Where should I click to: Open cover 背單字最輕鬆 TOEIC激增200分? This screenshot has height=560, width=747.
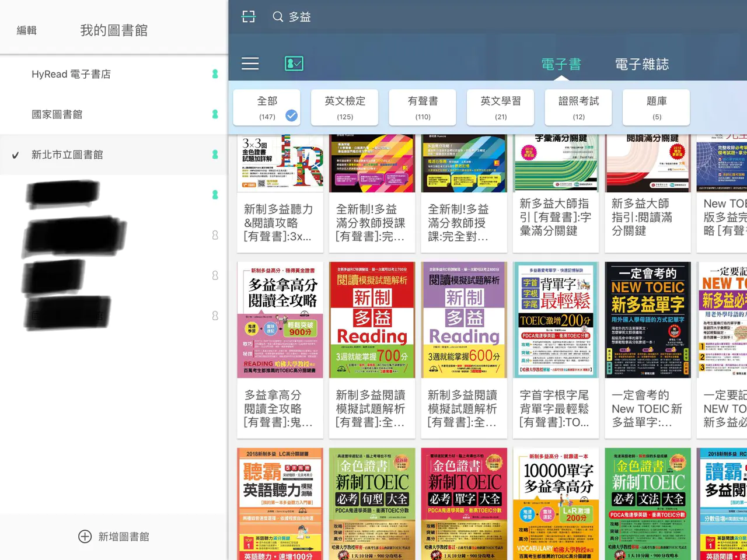[x=556, y=320]
